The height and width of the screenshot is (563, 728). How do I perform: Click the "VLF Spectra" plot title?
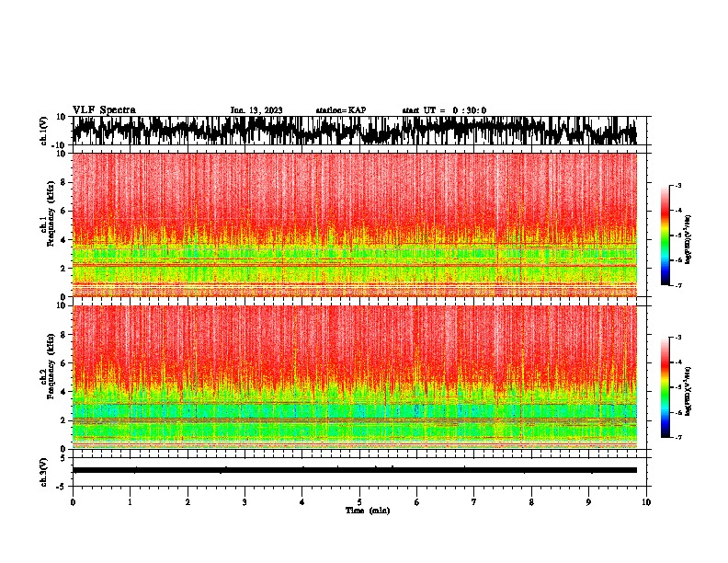coord(104,110)
